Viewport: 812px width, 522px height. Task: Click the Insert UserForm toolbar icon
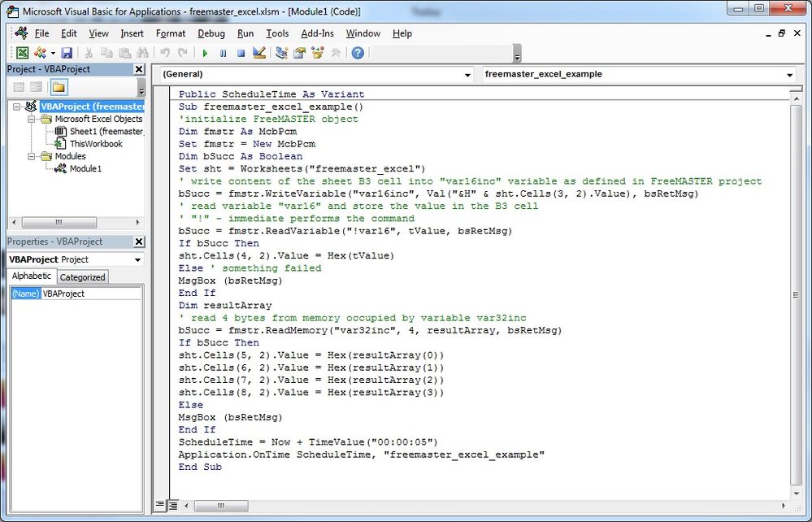pyautogui.click(x=39, y=53)
